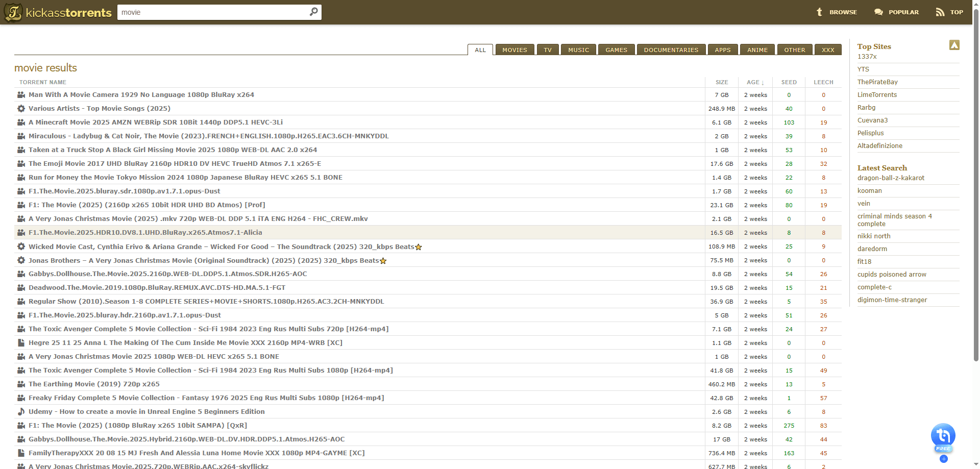Sort results by the SEED column

point(789,82)
